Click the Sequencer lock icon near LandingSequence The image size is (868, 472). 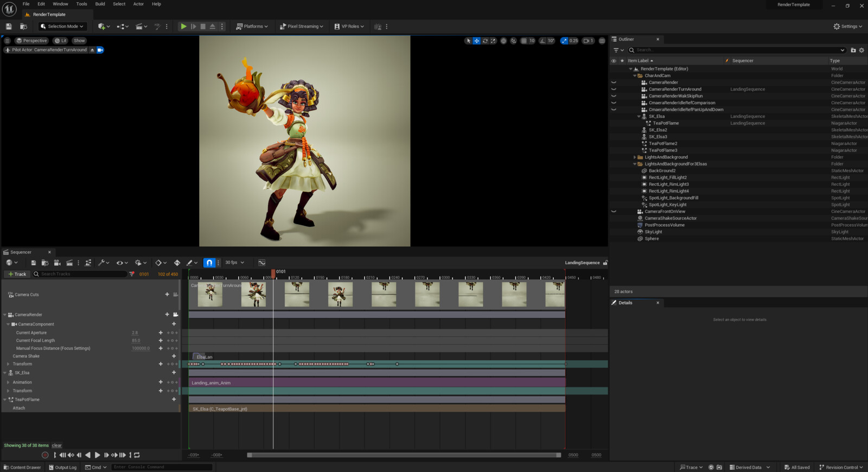tap(605, 263)
